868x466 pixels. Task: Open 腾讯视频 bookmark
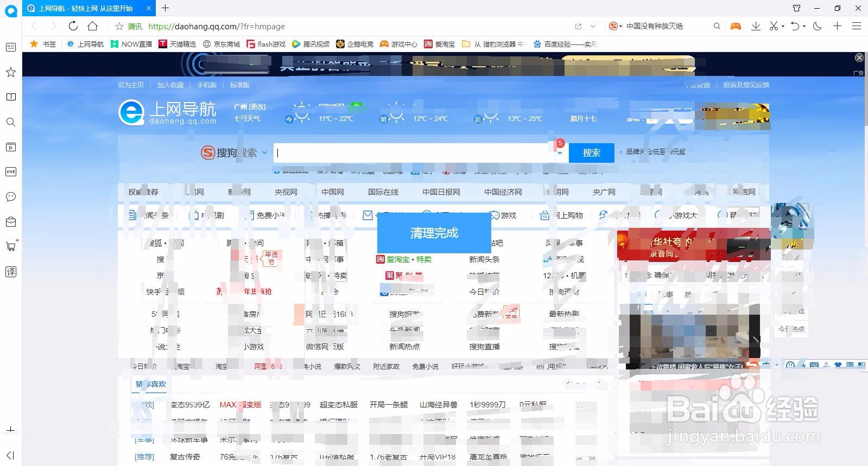[x=311, y=44]
